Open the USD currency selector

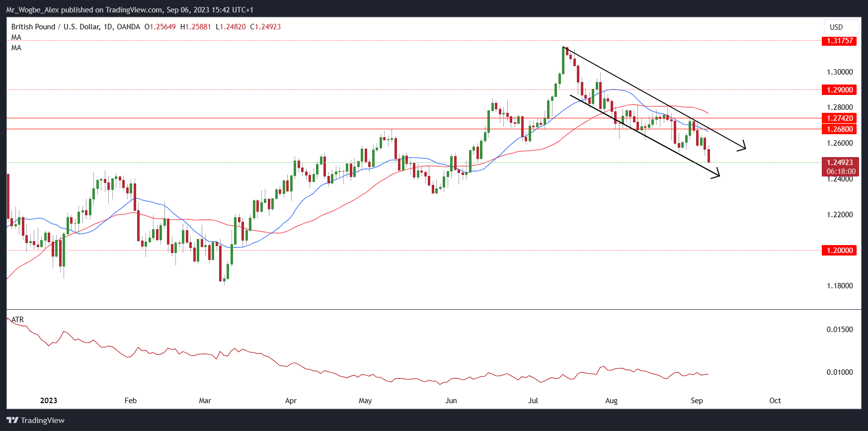(841, 27)
